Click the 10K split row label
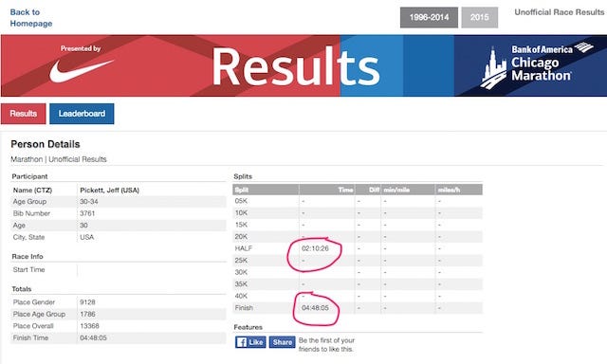 tap(241, 213)
